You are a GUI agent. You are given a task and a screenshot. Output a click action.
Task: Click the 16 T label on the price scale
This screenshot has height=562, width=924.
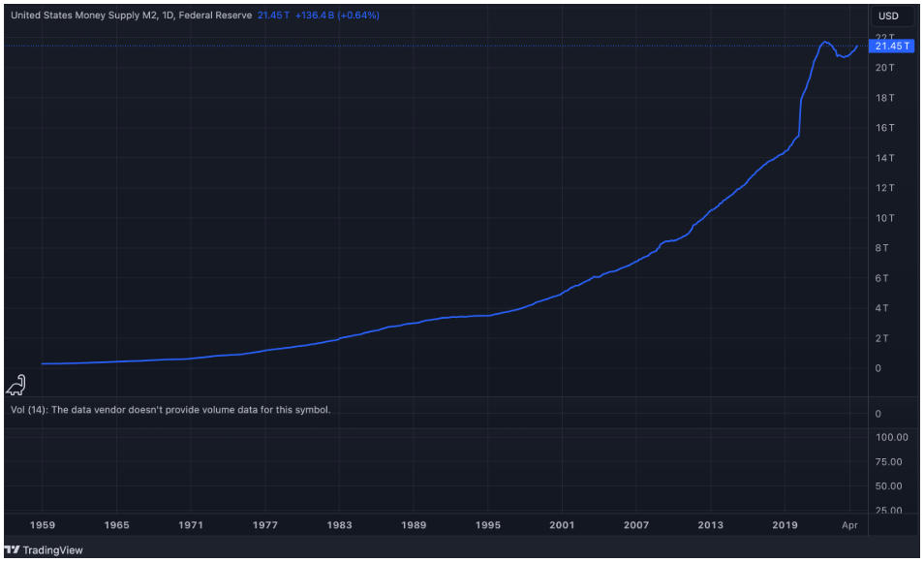[x=885, y=128]
